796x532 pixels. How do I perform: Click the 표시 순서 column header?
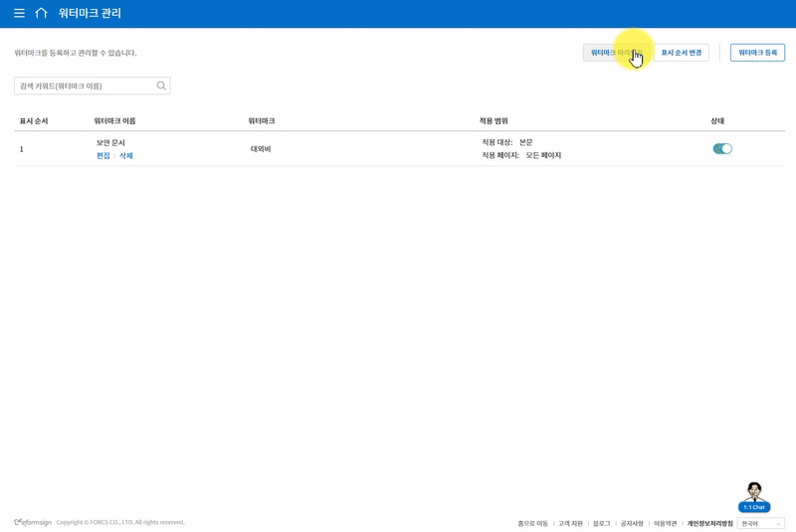click(34, 121)
